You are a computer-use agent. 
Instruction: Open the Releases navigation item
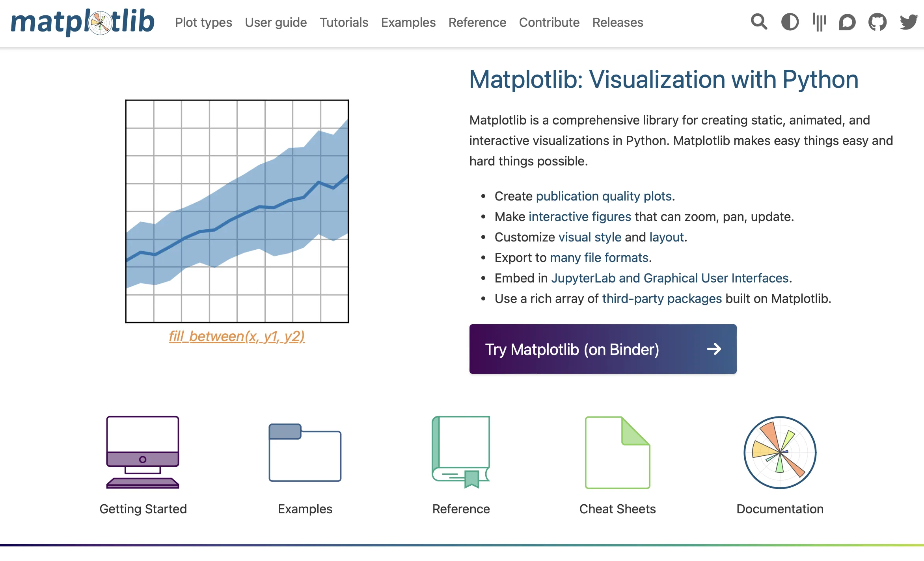click(618, 22)
